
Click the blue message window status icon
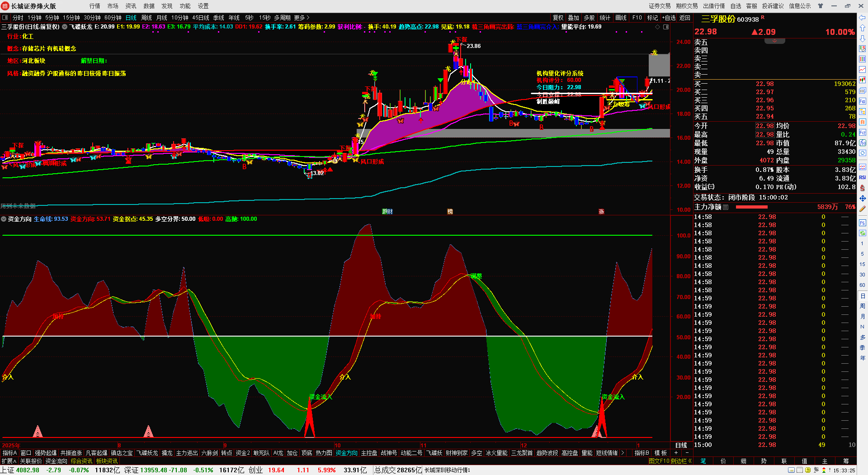point(791,470)
